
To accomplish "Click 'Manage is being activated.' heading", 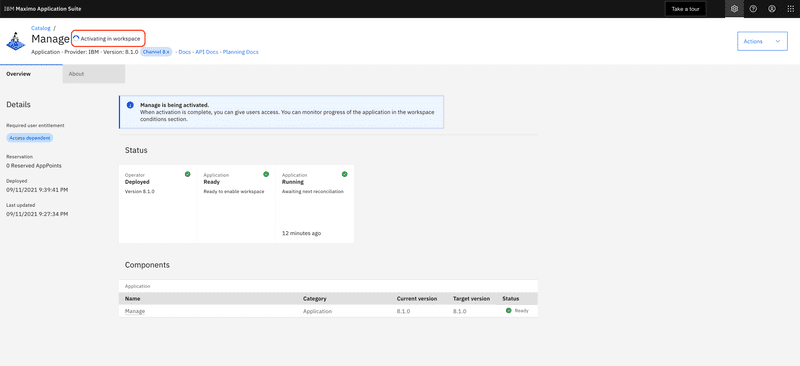I will click(174, 105).
